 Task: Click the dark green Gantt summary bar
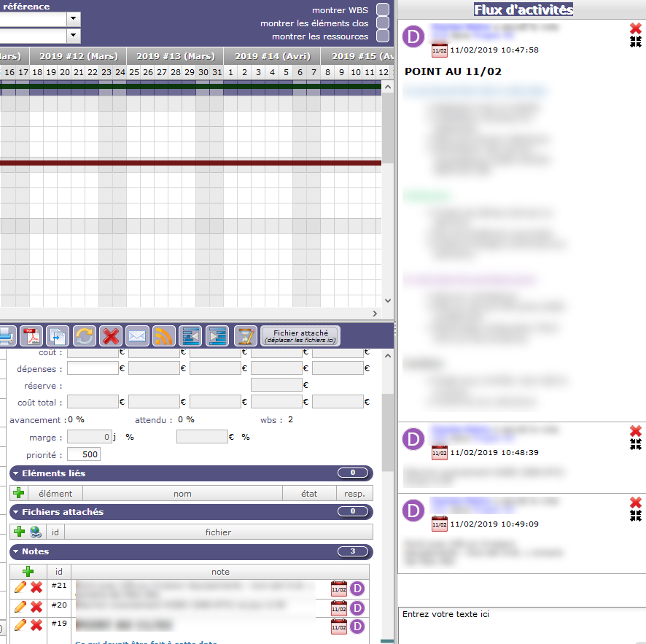tap(190, 86)
